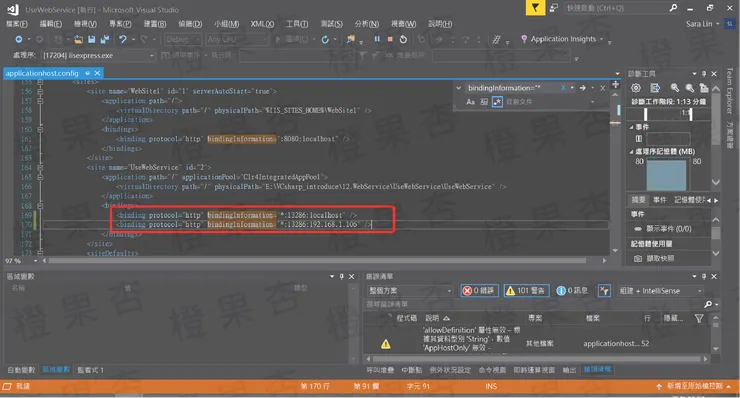The image size is (740, 398).
Task: Click the Take Snapshot text link
Action: (x=660, y=258)
